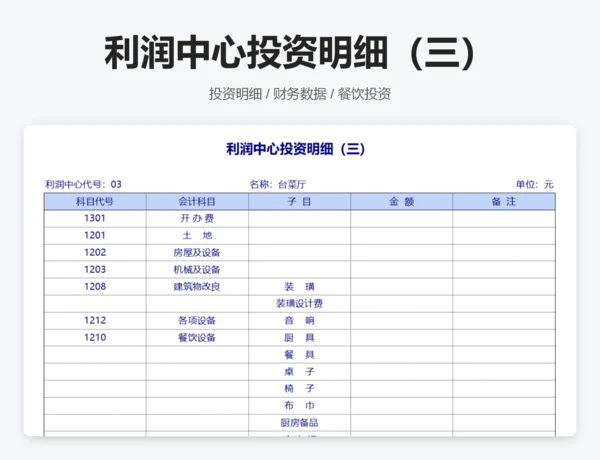Click the 科目代号 column header
Viewport: 600px width, 460px height.
95,202
